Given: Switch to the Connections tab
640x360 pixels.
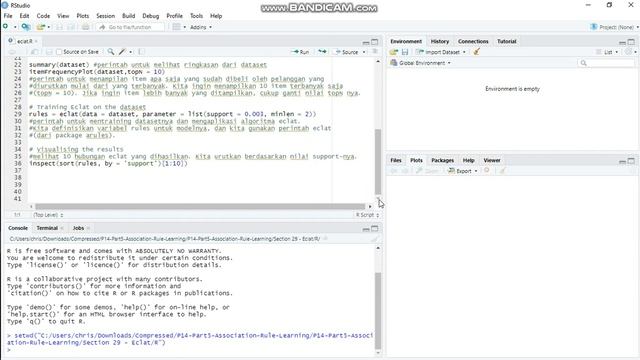Looking at the screenshot, I should 473,41.
